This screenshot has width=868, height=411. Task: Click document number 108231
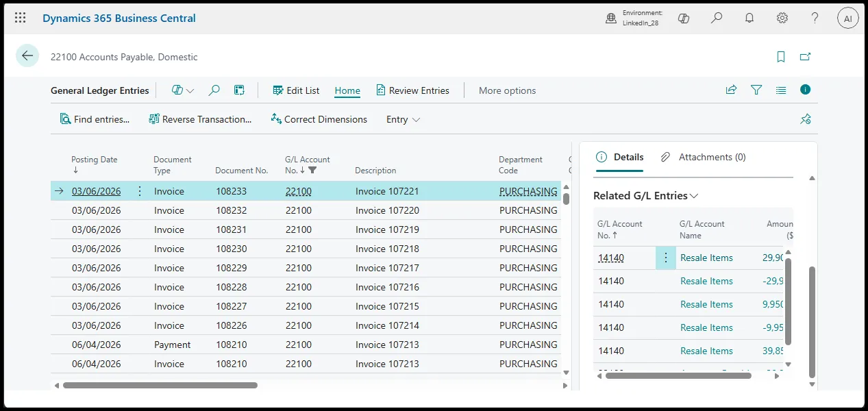(231, 229)
